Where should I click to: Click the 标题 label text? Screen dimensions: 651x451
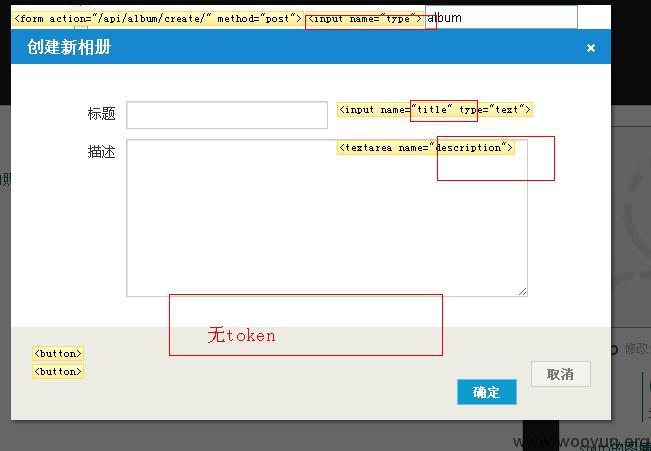pos(101,113)
